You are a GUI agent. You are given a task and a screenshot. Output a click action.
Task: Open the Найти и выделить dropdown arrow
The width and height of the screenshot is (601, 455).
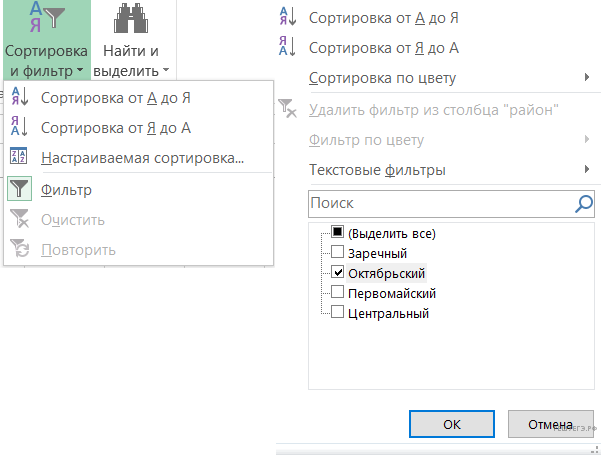pos(166,71)
